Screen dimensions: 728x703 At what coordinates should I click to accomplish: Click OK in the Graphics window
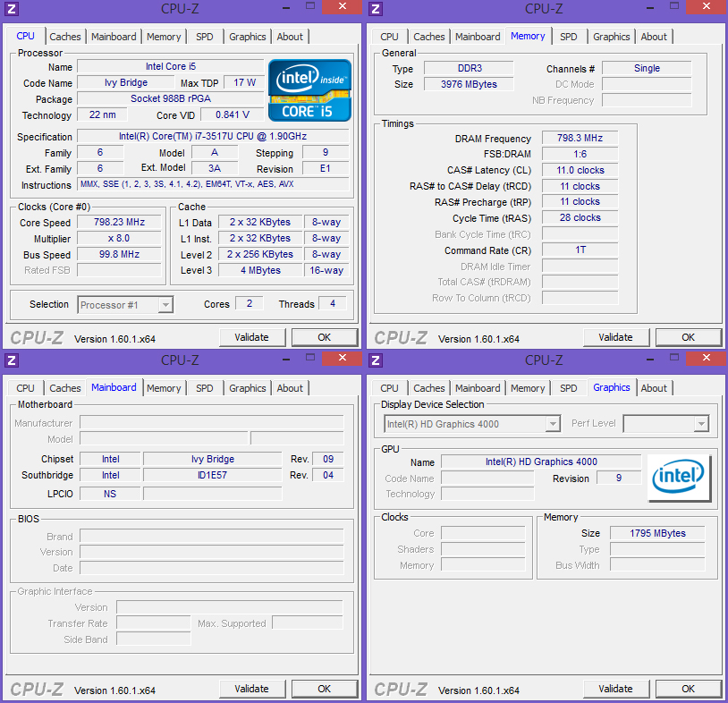(689, 689)
